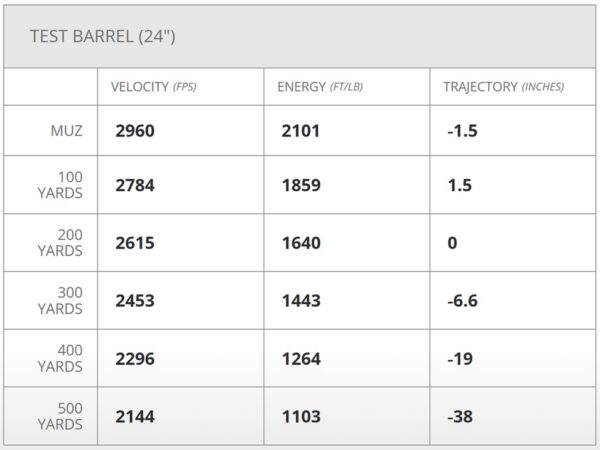Viewport: 600px width, 450px height.
Task: Click the 400 YARDS row label
Action: tap(62, 359)
